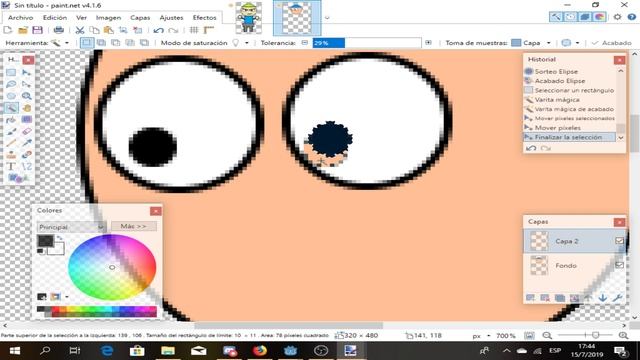Screen dimensions: 640x360
Task: Select the Pan hand tool
Action: [26, 108]
